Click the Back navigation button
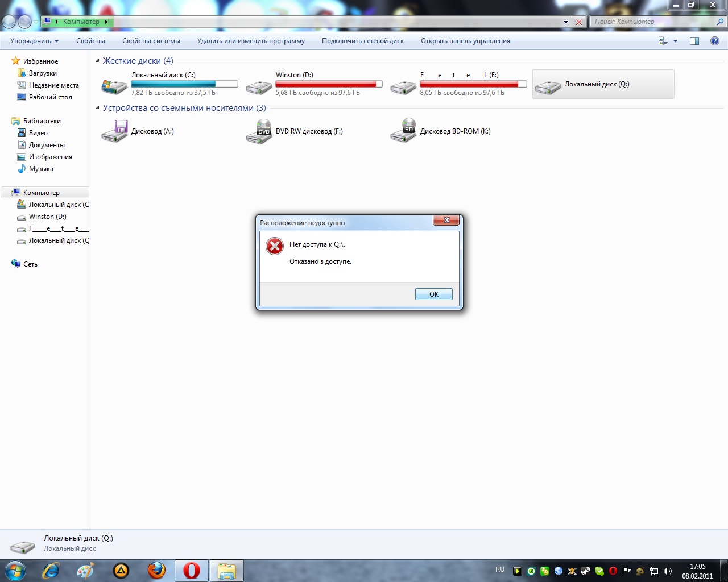The image size is (728, 582). click(x=9, y=22)
